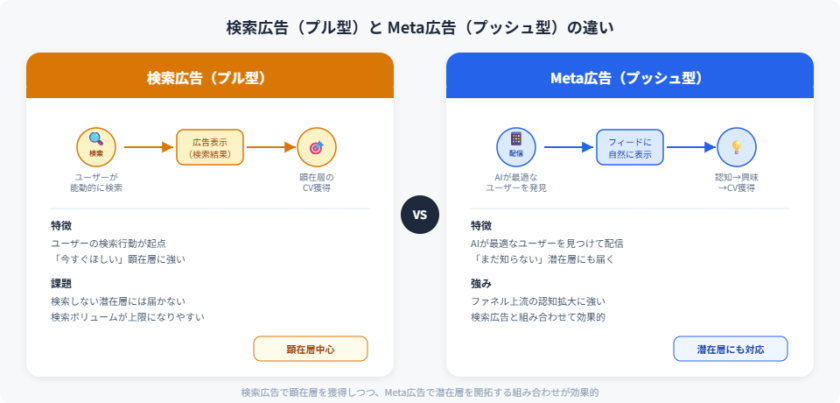Click the blue arrow pointing to the lightbulb
The image size is (840, 403).
click(x=691, y=147)
